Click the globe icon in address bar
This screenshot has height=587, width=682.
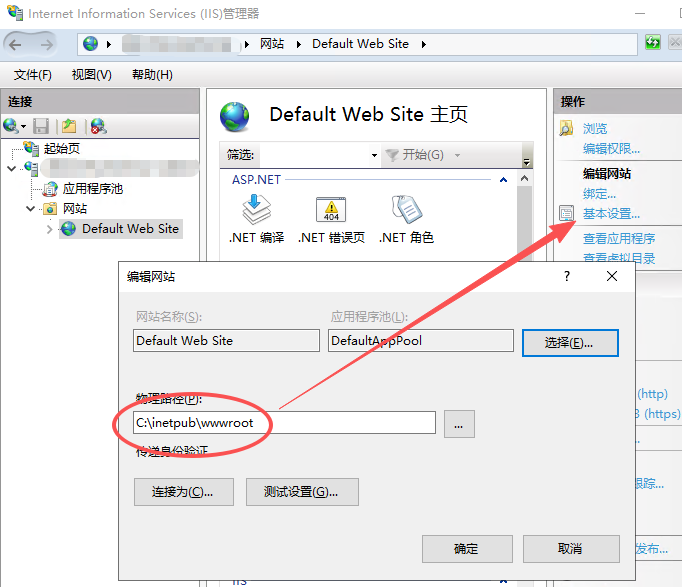pos(90,43)
